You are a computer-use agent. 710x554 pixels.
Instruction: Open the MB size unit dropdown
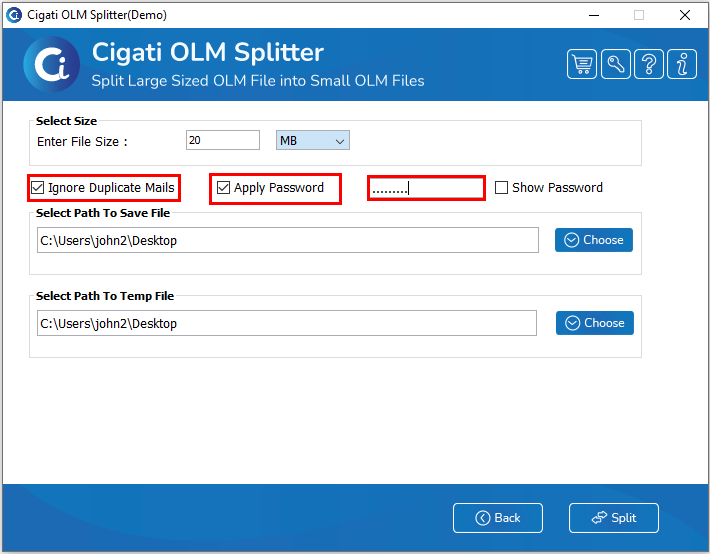313,140
